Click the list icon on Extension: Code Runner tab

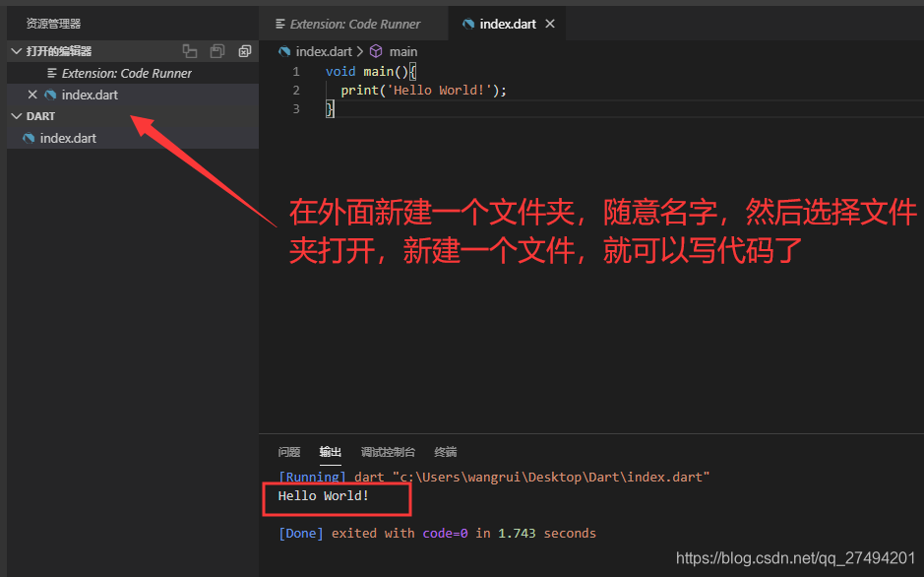pyautogui.click(x=280, y=24)
